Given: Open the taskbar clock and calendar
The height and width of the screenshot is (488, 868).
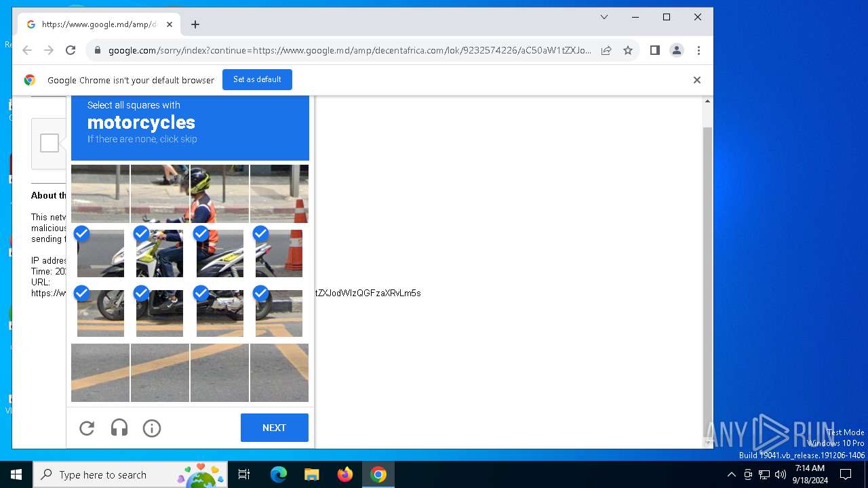Looking at the screenshot, I should 810,474.
